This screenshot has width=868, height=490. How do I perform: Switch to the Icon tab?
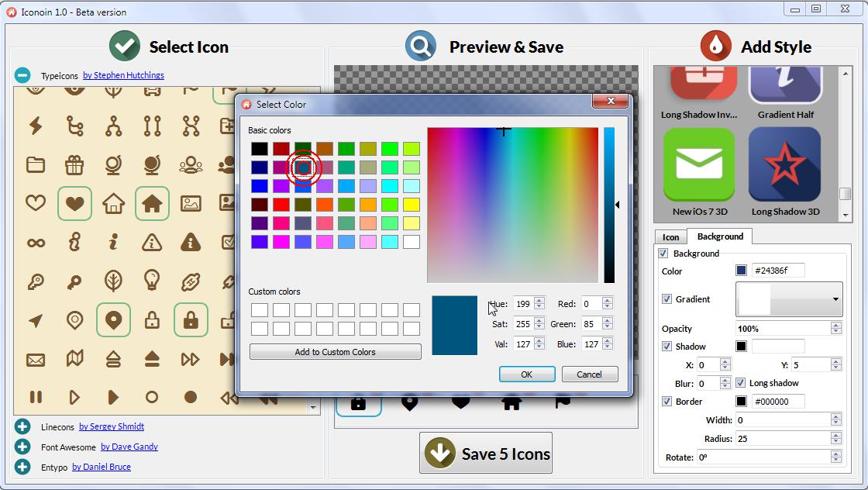pyautogui.click(x=670, y=237)
